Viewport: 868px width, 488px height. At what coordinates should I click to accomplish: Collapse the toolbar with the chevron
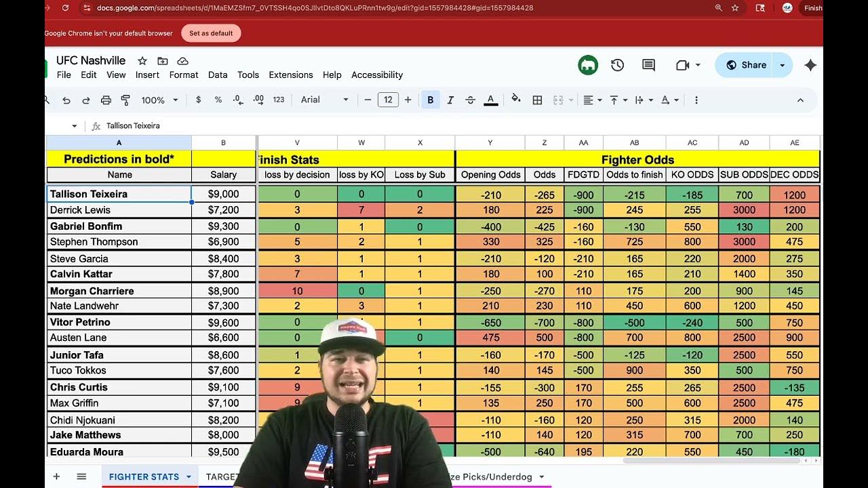coord(800,100)
